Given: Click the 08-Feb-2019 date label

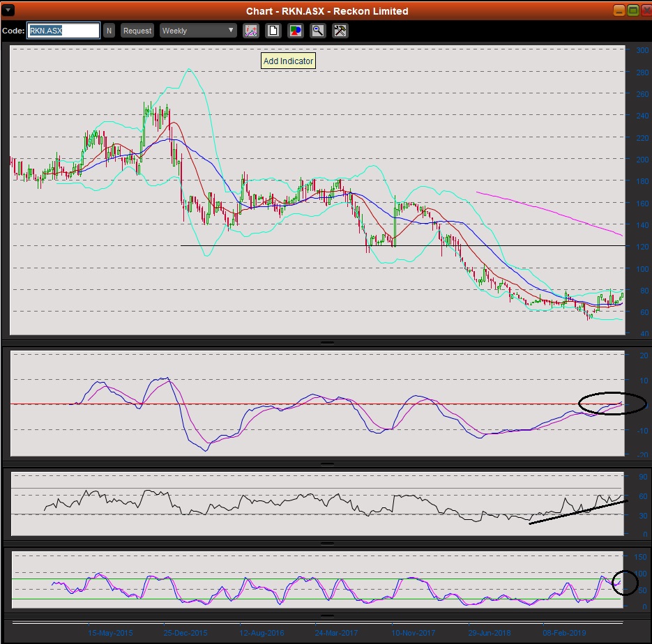Looking at the screenshot, I should pos(564,634).
